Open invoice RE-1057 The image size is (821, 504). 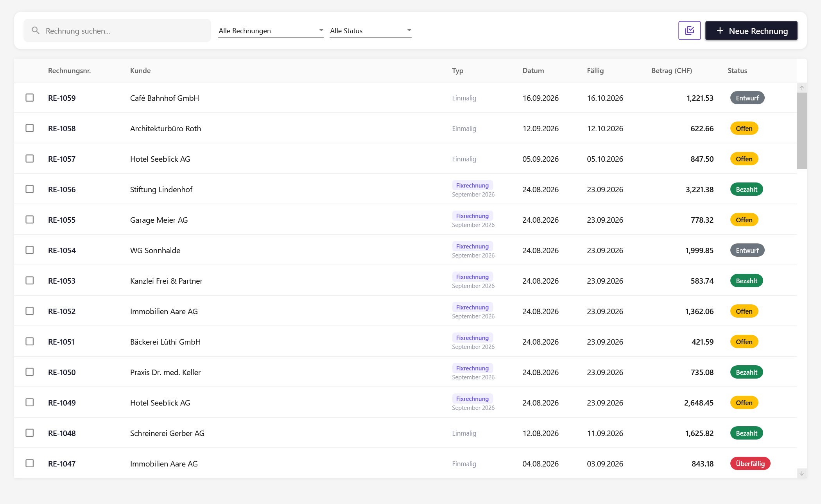62,159
